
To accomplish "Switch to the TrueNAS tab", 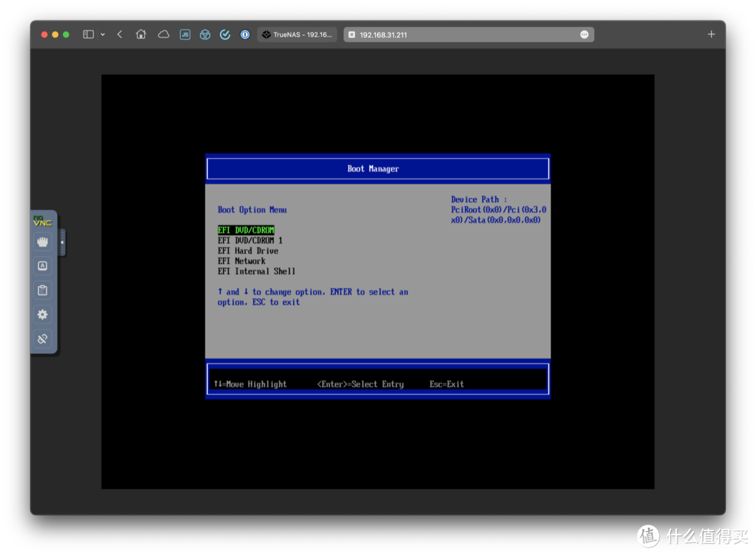I will pyautogui.click(x=297, y=34).
